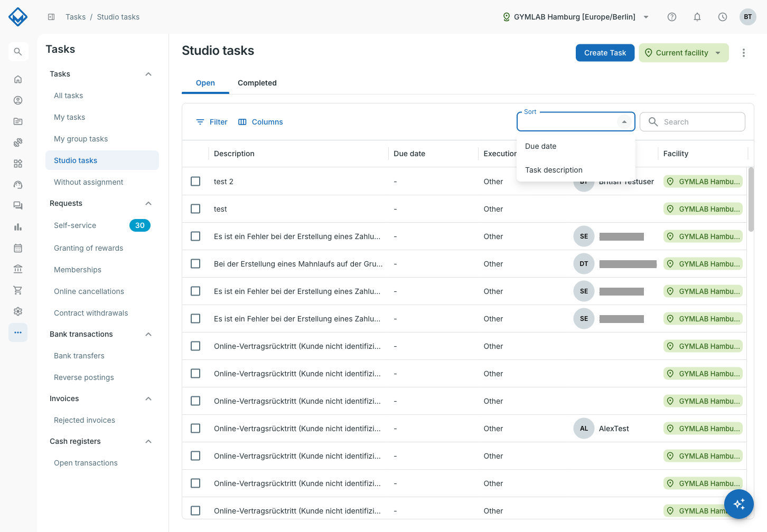Click the shopping cart icon in sidebar

pos(18,290)
